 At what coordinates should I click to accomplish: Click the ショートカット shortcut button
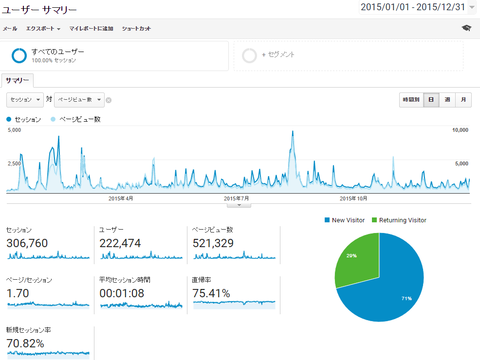pyautogui.click(x=136, y=29)
